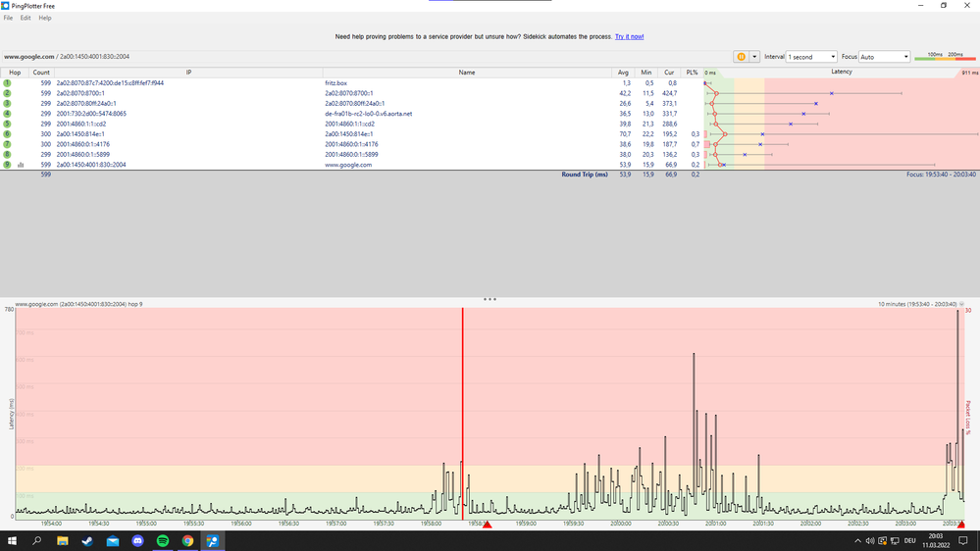
Task: Open the File menu
Action: [x=8, y=18]
